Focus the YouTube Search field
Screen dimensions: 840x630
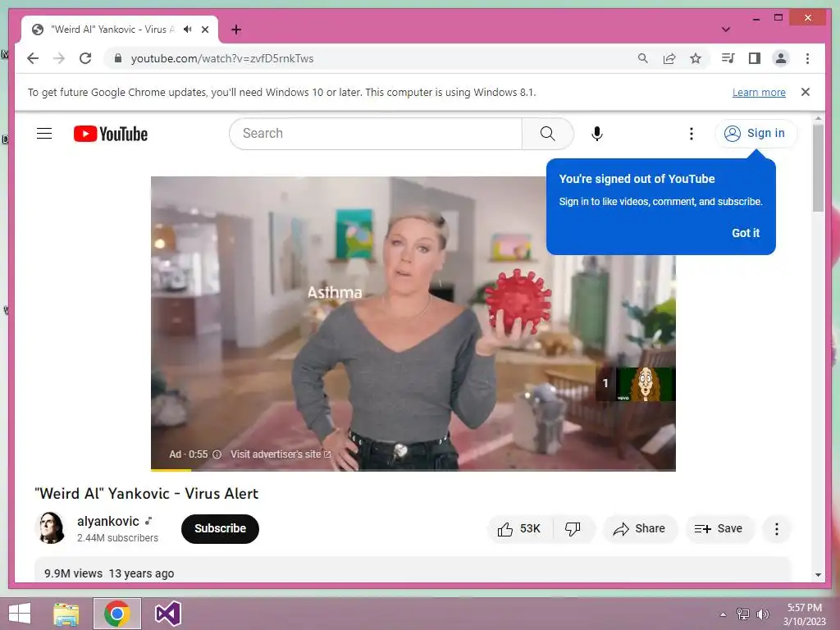375,134
